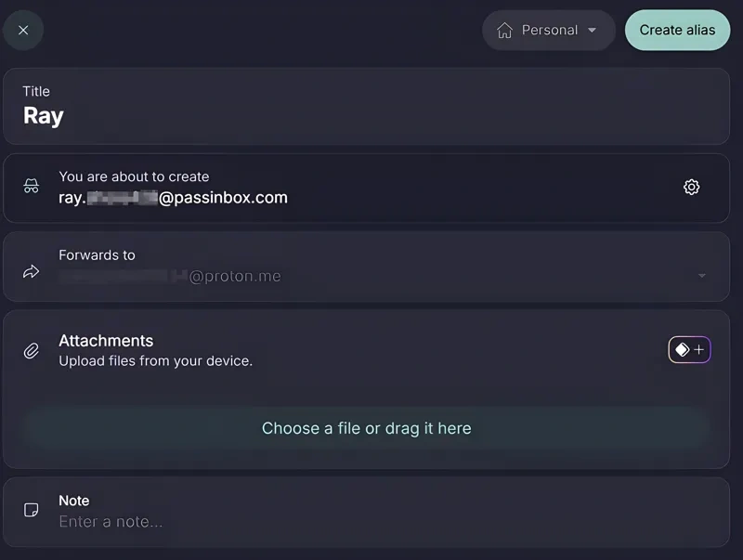Viewport: 743px width, 560px height.
Task: Click the incognito alias icon beside the address
Action: coord(31,186)
